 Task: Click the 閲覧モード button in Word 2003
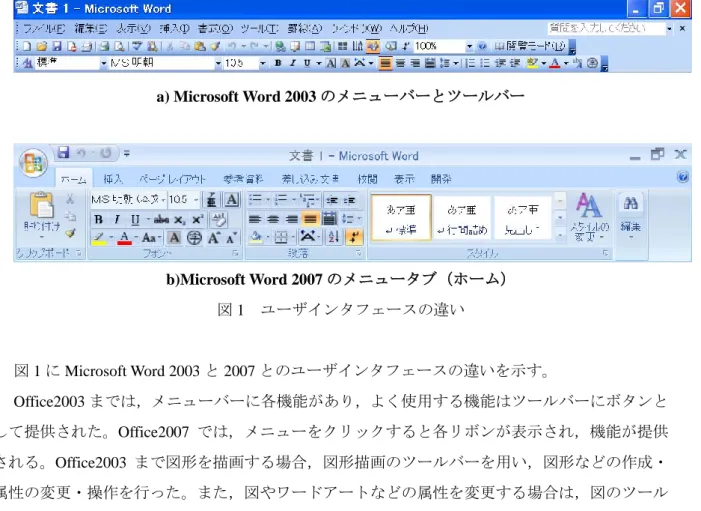coord(530,46)
